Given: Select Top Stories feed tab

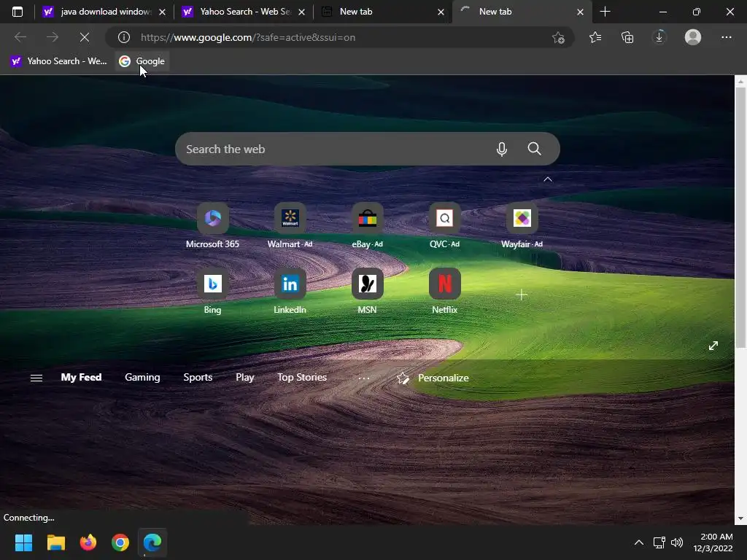Looking at the screenshot, I should coord(302,377).
